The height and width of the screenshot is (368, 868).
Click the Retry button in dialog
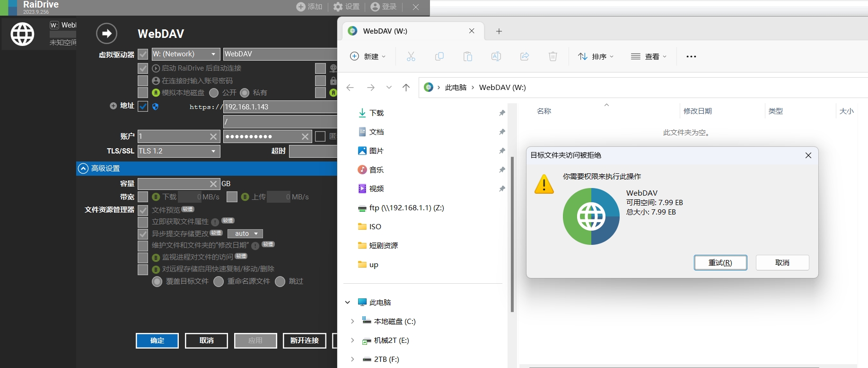[720, 262]
